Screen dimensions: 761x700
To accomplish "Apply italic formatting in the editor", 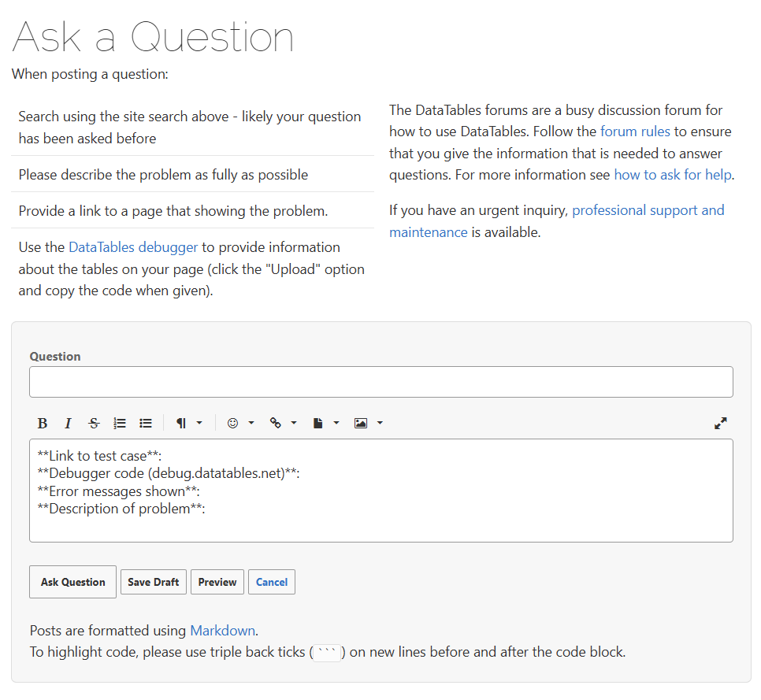I will [x=68, y=424].
